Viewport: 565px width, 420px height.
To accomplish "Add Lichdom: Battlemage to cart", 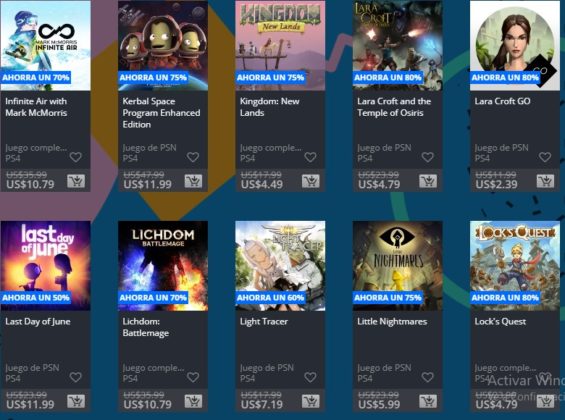I will (193, 401).
